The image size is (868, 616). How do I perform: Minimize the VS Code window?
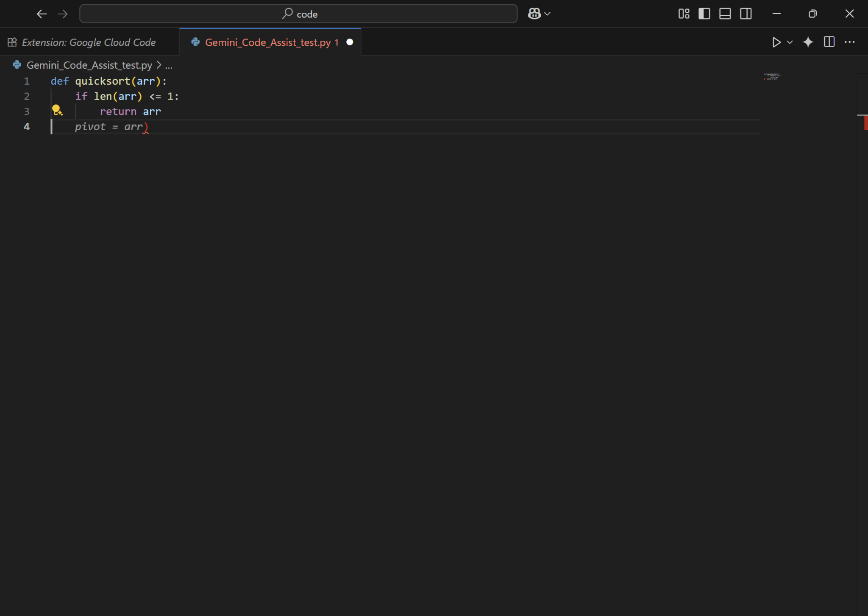point(776,14)
